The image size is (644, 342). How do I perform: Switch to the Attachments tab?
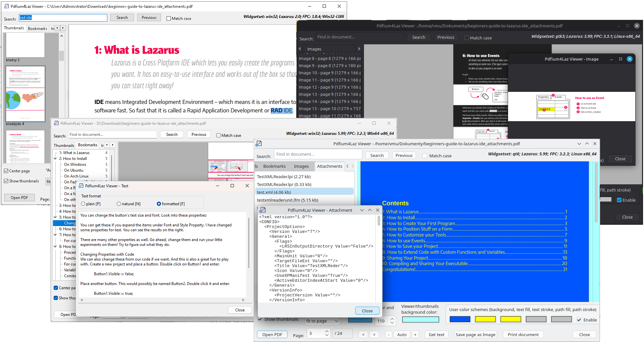(329, 166)
